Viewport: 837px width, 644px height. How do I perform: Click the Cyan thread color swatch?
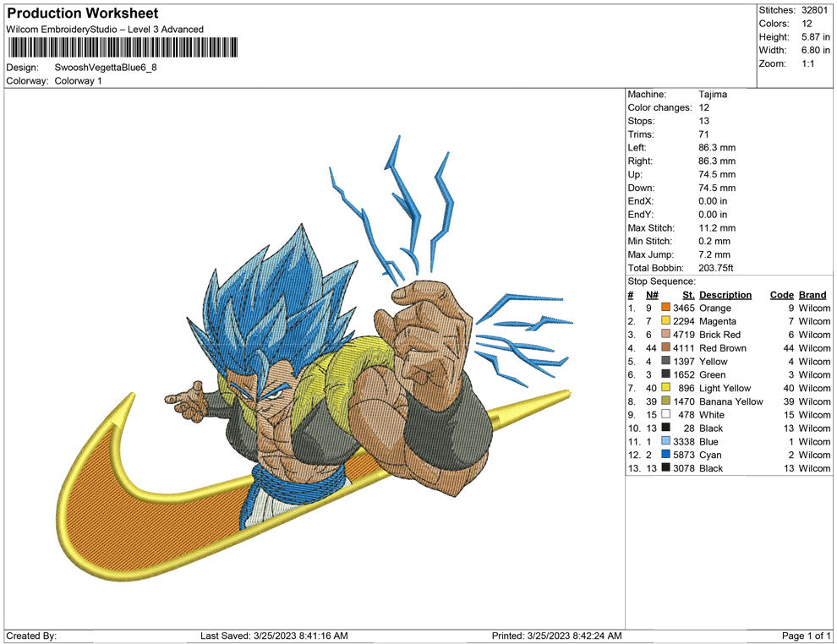point(666,455)
